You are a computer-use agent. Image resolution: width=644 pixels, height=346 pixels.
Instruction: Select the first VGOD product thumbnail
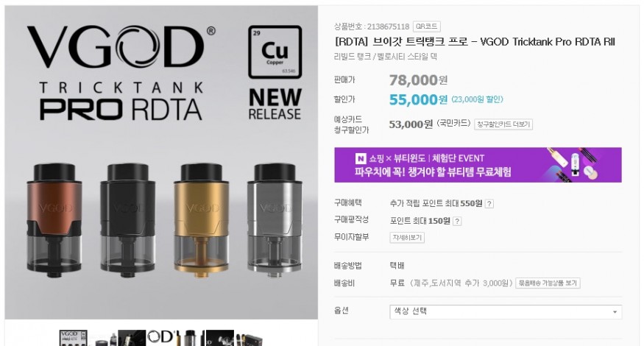[74, 338]
